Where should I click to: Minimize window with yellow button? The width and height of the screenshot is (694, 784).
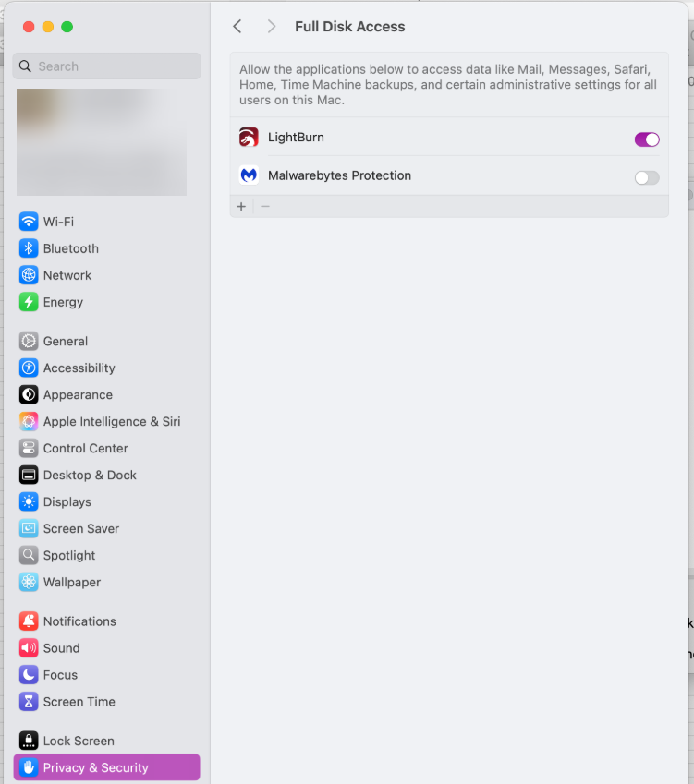[47, 27]
